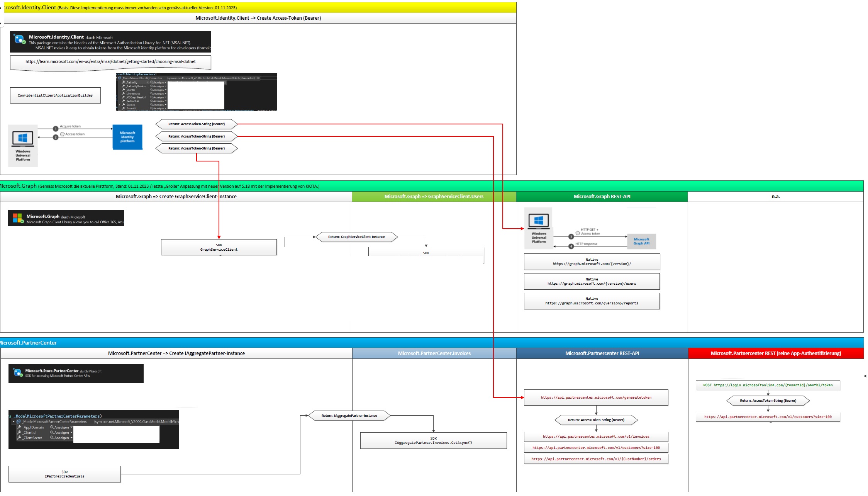Select the ConfidentialClientApplicationBuilder shape
Image resolution: width=868 pixels, height=496 pixels.
55,95
